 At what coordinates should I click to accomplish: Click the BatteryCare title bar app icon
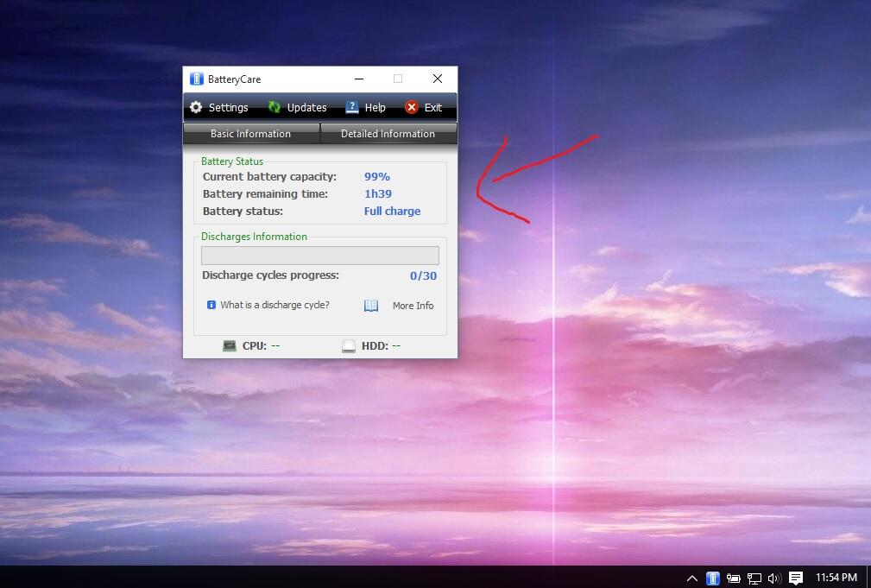pos(197,79)
